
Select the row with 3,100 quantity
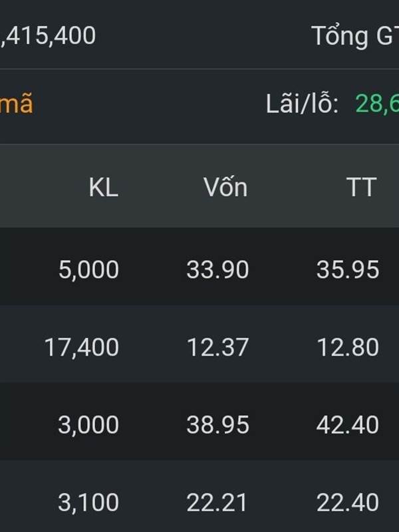click(199, 496)
